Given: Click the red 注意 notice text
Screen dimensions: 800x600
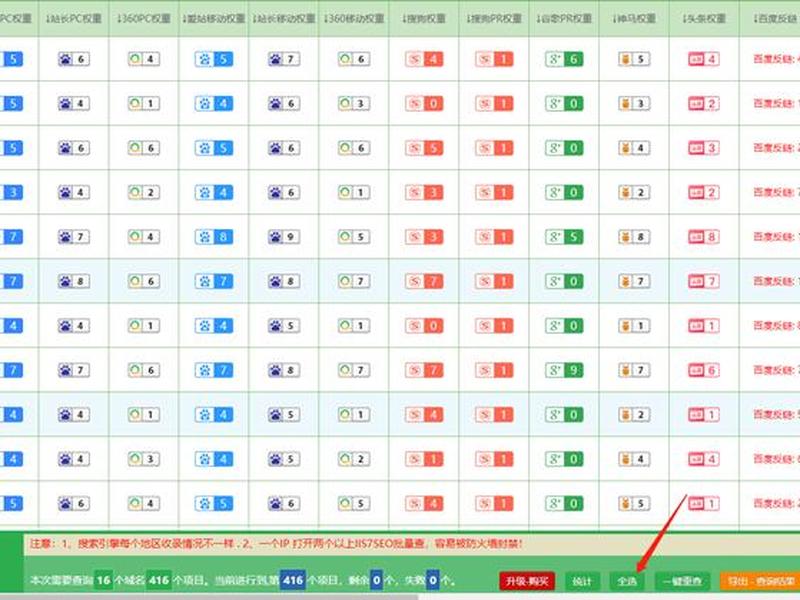Looking at the screenshot, I should pyautogui.click(x=276, y=544).
